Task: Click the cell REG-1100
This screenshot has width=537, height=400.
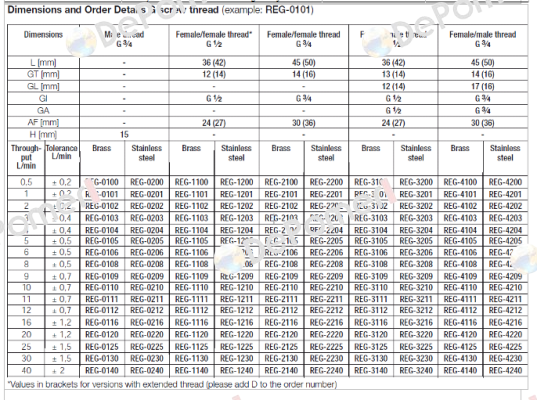Action: click(x=191, y=182)
